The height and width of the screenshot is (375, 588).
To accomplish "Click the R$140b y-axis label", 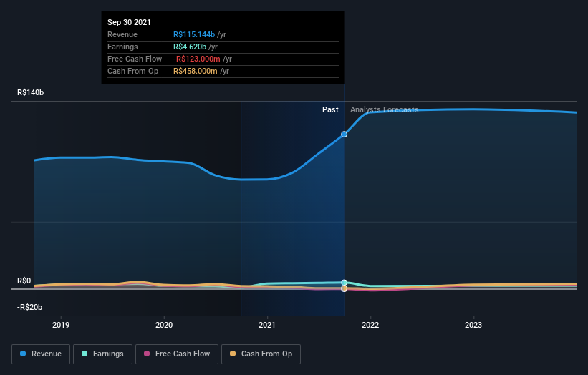I will coord(30,92).
